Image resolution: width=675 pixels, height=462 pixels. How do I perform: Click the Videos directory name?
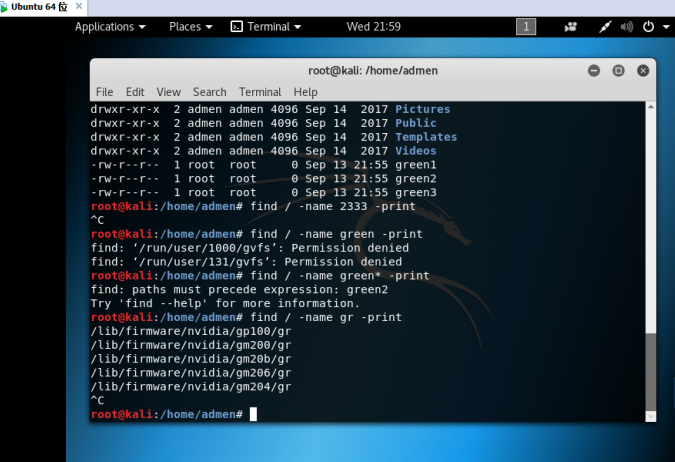pyautogui.click(x=415, y=151)
